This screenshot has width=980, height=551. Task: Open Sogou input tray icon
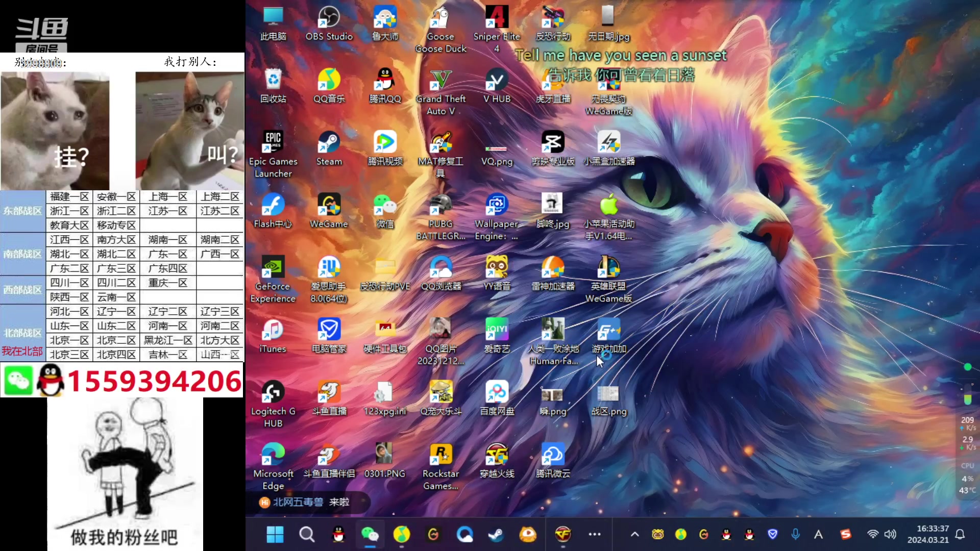[x=846, y=534]
